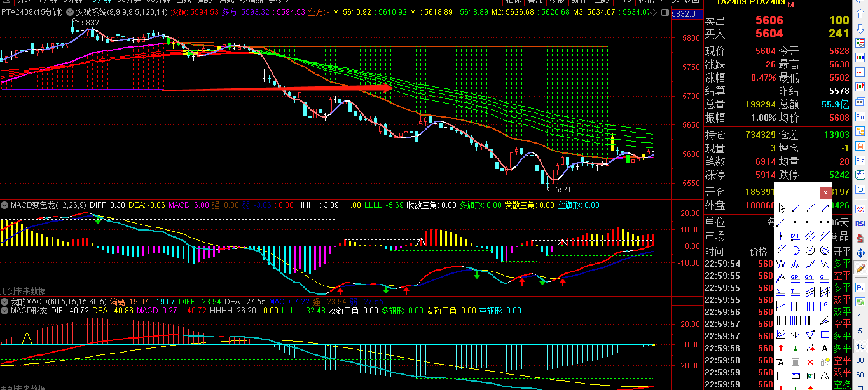The width and height of the screenshot is (868, 390).
Task: Open the f(x) formula sidebar icon
Action: [860, 175]
